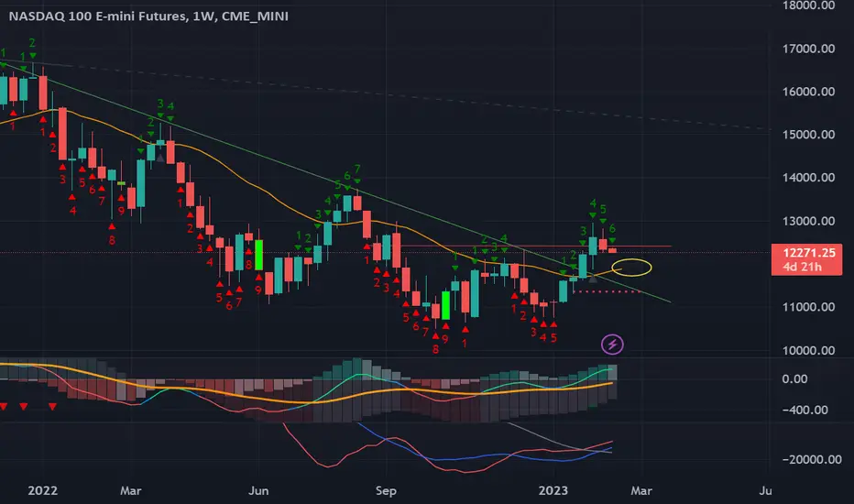Click the 10000.00 price axis label
Screen dimensions: 854x504
coord(808,350)
